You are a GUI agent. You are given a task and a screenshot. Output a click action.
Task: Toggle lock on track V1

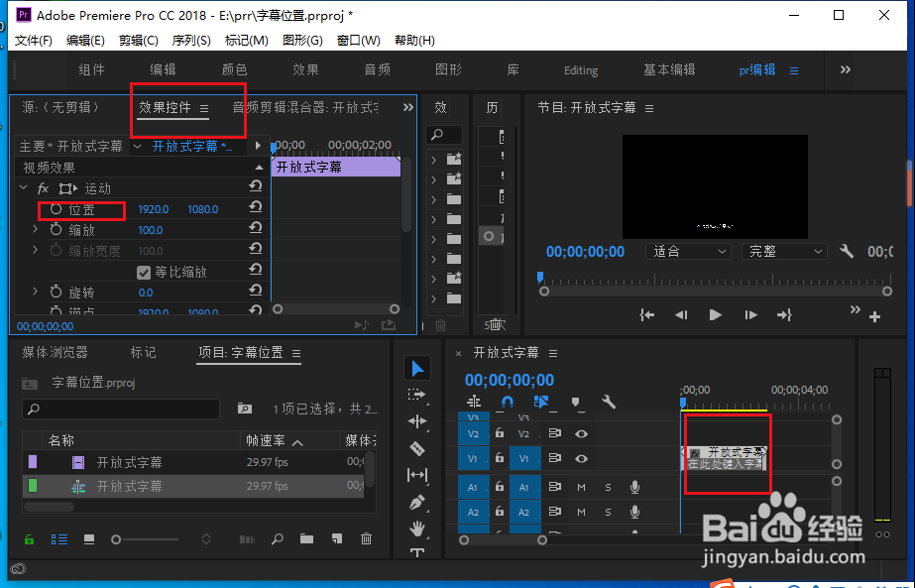(500, 458)
